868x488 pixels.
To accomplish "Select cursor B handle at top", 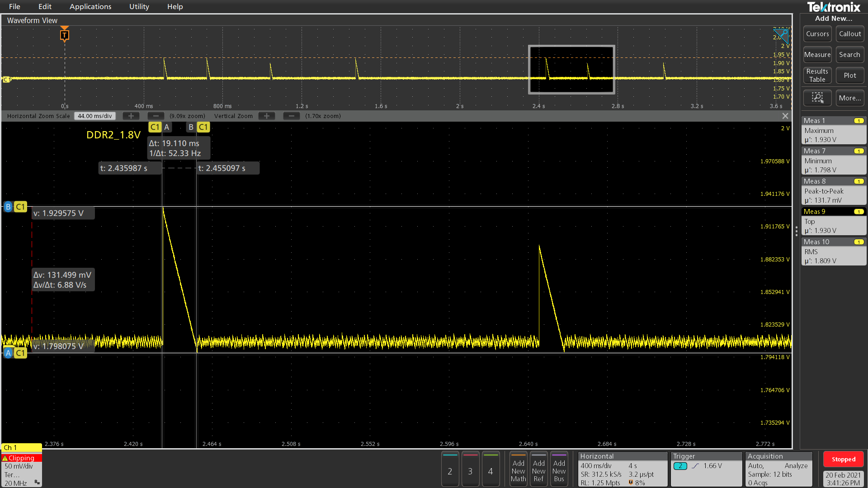I will tap(198, 127).
